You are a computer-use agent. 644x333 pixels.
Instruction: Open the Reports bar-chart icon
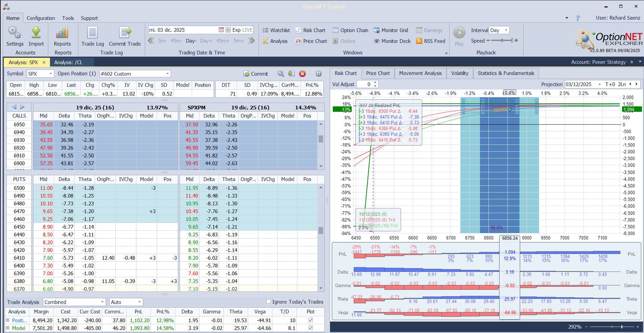coord(62,36)
